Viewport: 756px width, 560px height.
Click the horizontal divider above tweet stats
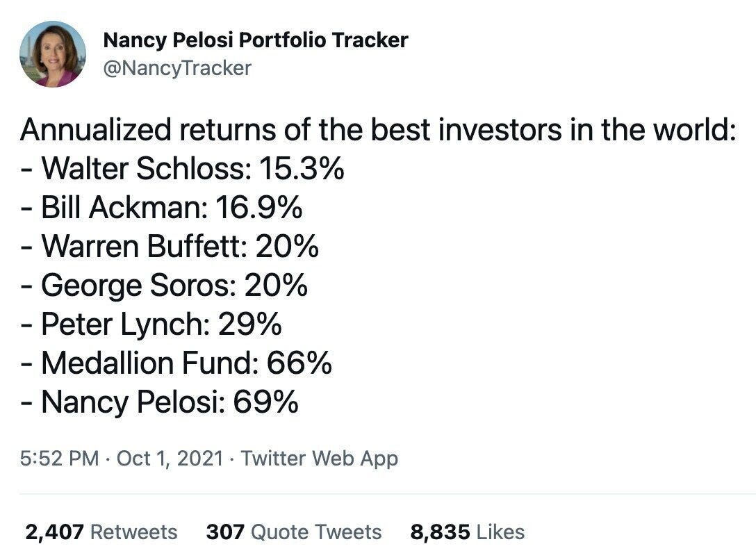(x=388, y=494)
